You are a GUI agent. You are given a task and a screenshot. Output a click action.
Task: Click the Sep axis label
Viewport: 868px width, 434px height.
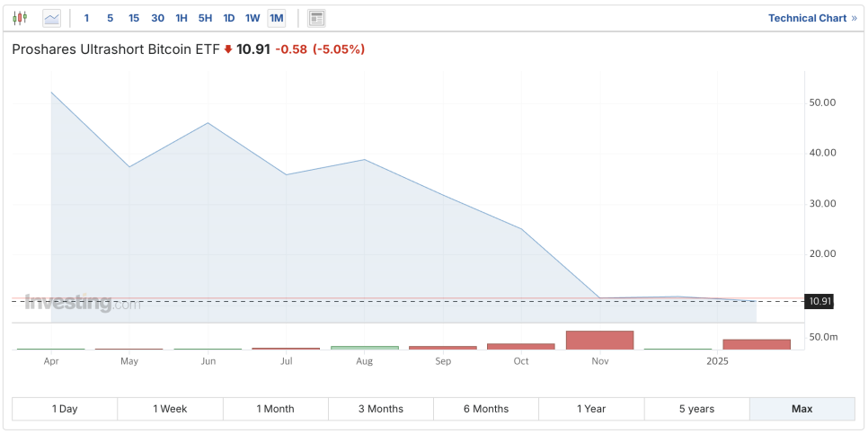click(x=443, y=361)
